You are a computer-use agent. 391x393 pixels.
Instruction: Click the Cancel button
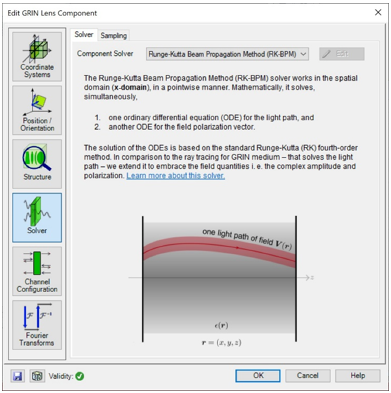(308, 376)
